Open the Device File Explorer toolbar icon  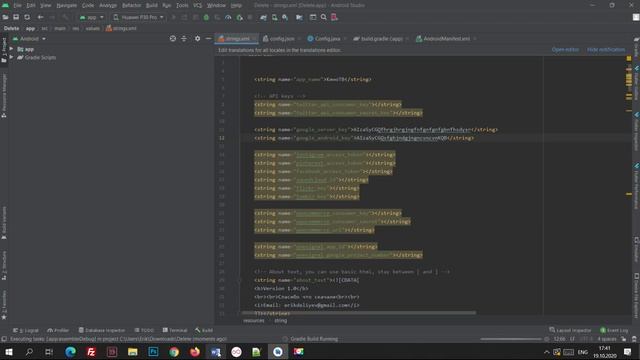pos(299,17)
